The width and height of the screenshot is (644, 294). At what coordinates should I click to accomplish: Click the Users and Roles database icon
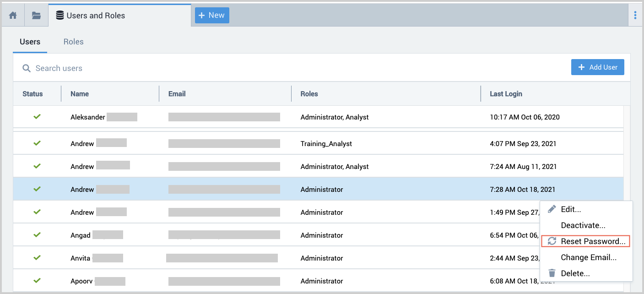click(60, 16)
